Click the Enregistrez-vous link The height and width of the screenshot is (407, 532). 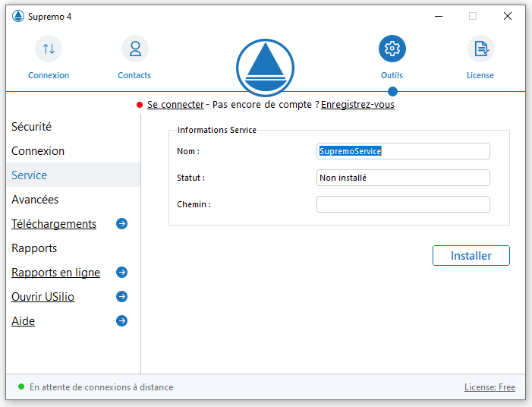click(x=357, y=105)
